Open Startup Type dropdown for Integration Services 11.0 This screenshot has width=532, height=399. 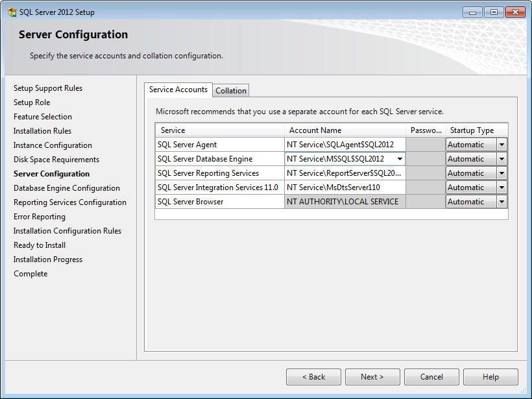click(x=502, y=187)
